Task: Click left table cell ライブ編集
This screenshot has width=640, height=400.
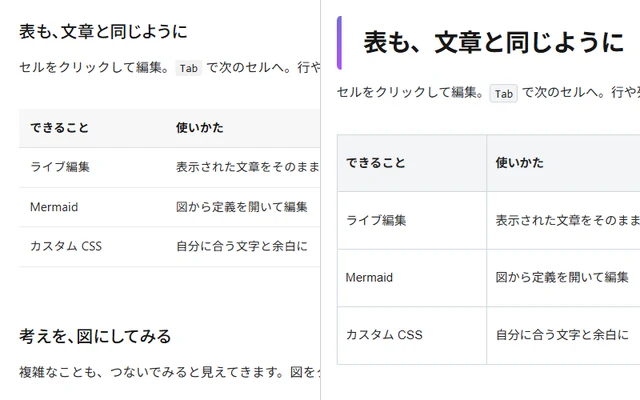Action: click(60, 167)
